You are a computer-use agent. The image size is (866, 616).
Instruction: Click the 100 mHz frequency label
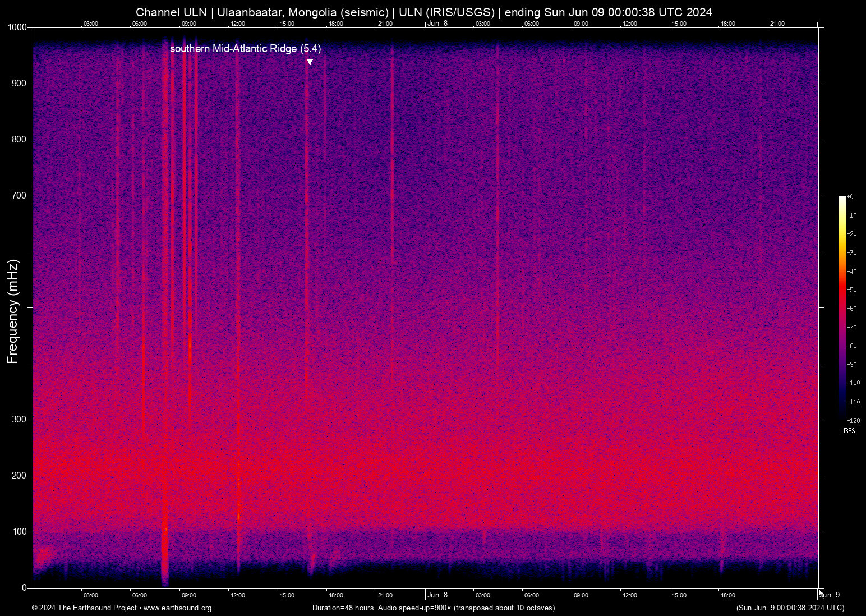coord(19,532)
